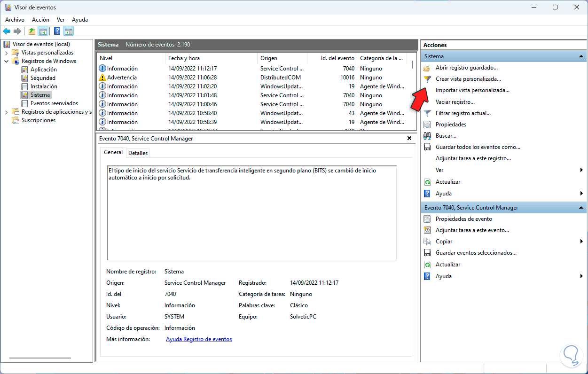The image size is (588, 374).
Task: Open the Ayuda Registro de eventos link
Action: point(199,339)
